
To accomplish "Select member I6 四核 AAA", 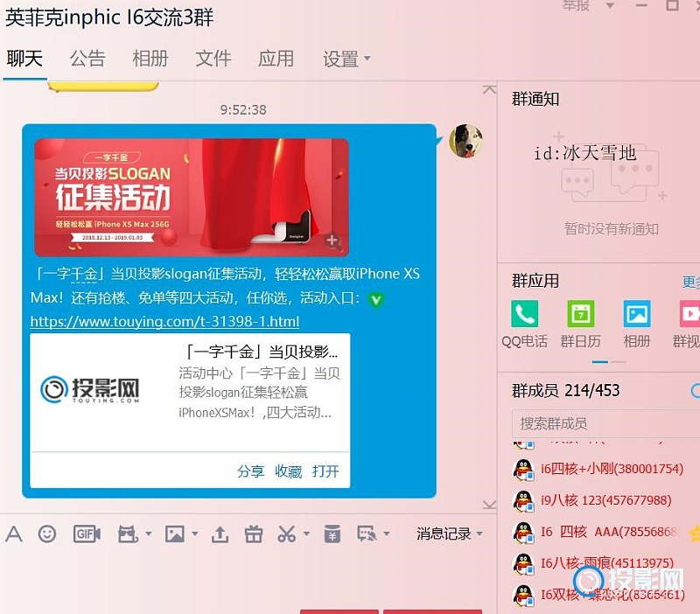I will pyautogui.click(x=609, y=532).
